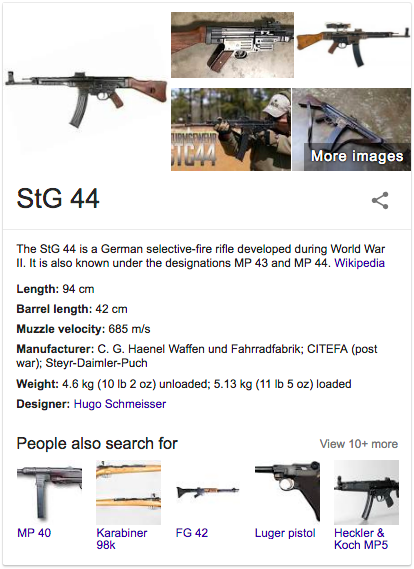Open the Luger pistol text link
The width and height of the screenshot is (414, 569).
(285, 533)
